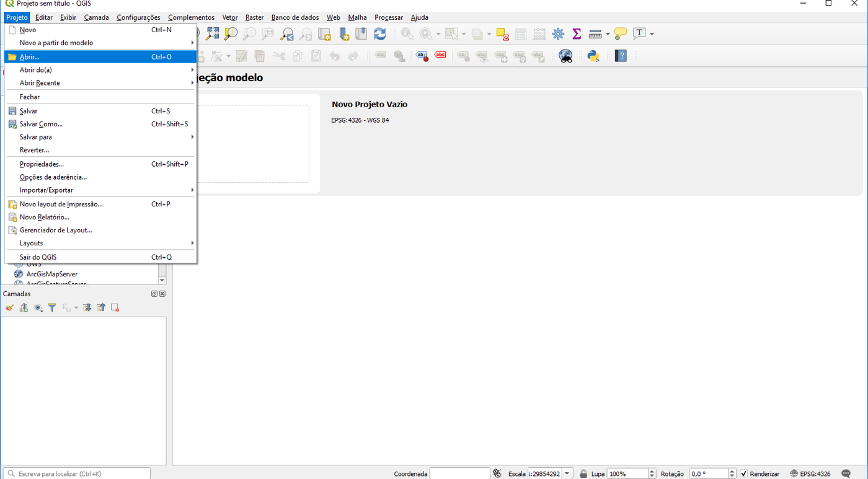Click Novo Relatório... entry

coord(100,217)
